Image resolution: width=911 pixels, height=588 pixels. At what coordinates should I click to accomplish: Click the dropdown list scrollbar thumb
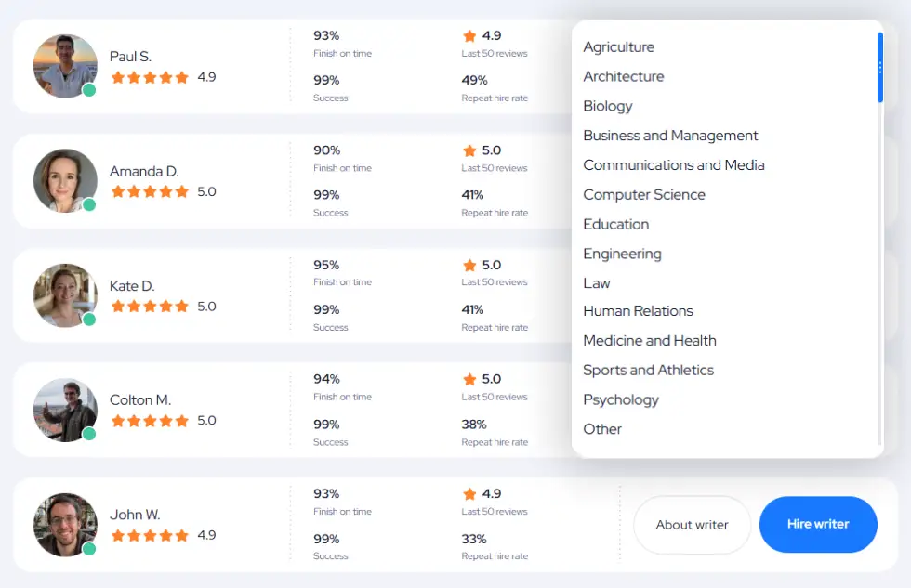coord(879,67)
